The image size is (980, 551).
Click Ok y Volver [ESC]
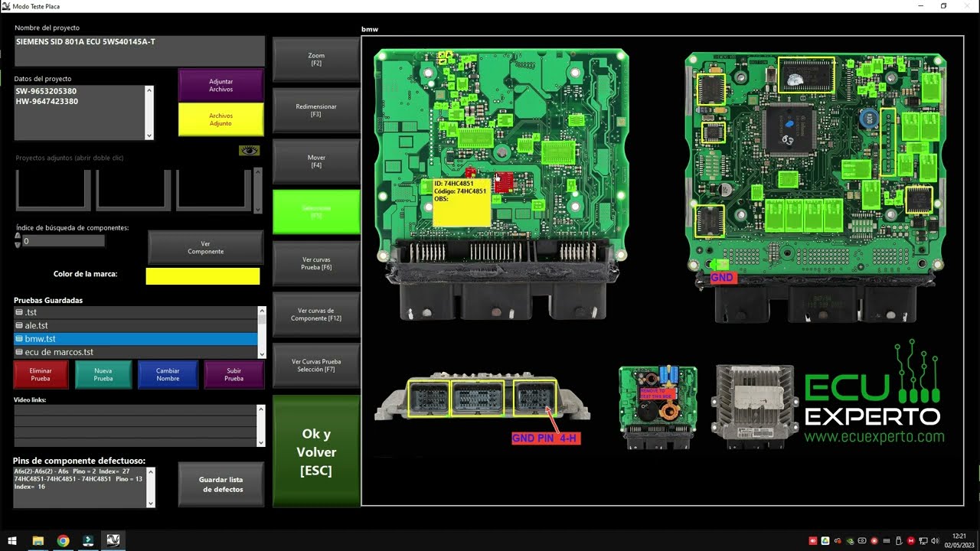[x=316, y=452]
